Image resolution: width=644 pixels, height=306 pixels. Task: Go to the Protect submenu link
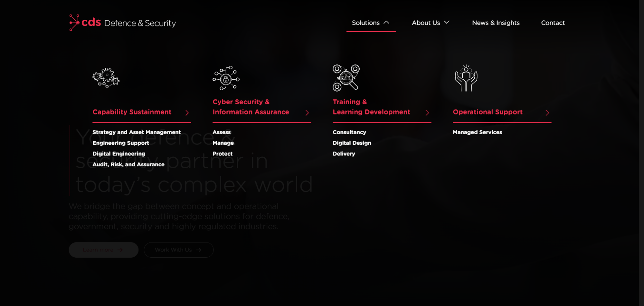pyautogui.click(x=223, y=154)
